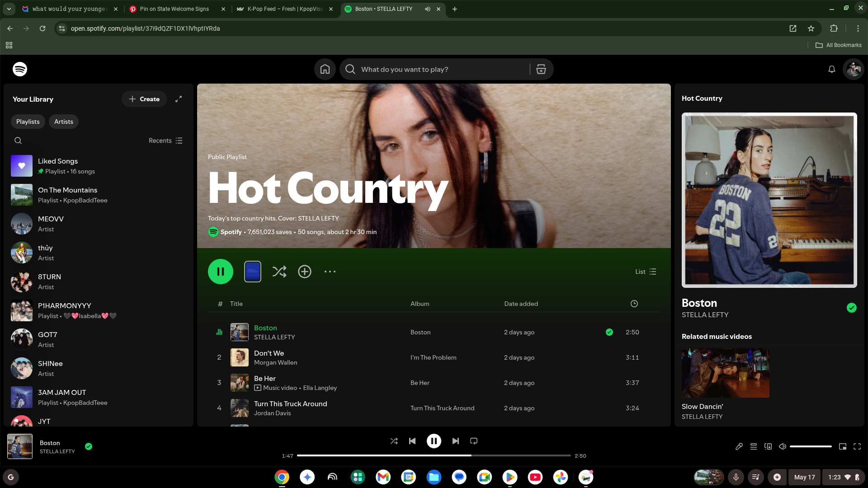Open Turn This Truck Around album link
This screenshot has width=868, height=488.
pos(442,408)
